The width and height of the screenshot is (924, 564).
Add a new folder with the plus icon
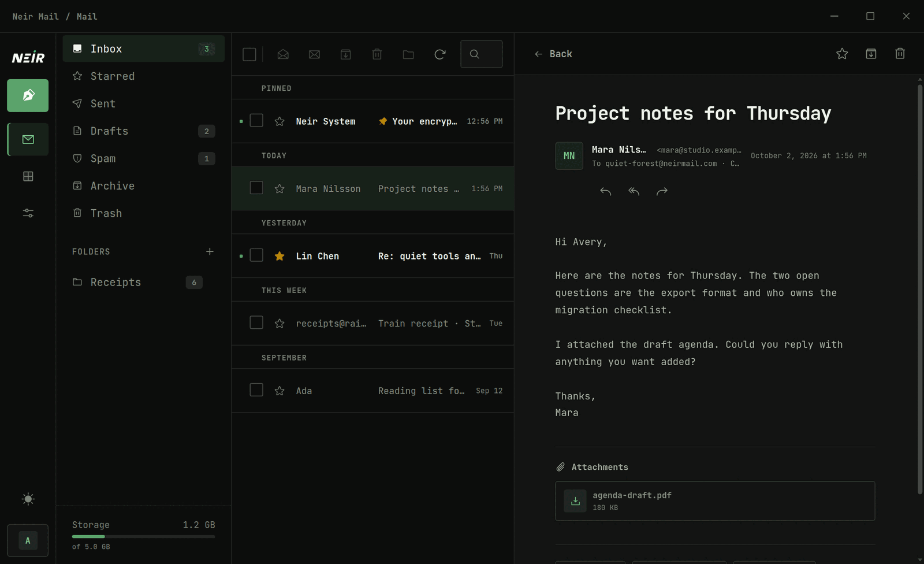pyautogui.click(x=210, y=251)
